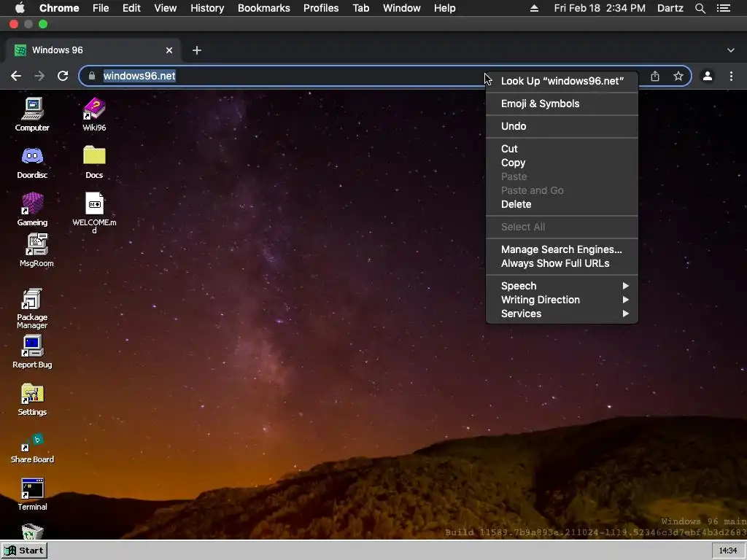Screen dimensions: 747x560
Task: Choose Delete from context menu
Action: coord(562,204)
